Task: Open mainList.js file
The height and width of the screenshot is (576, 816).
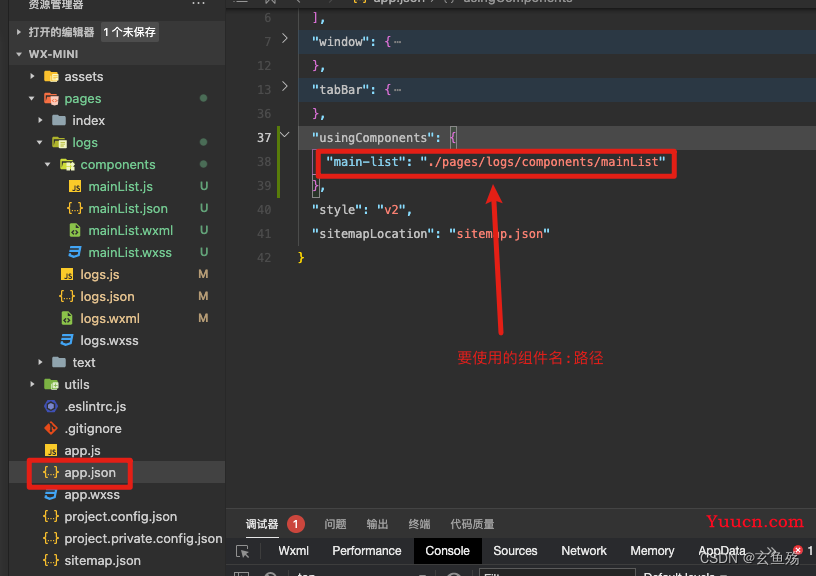Action: point(120,186)
